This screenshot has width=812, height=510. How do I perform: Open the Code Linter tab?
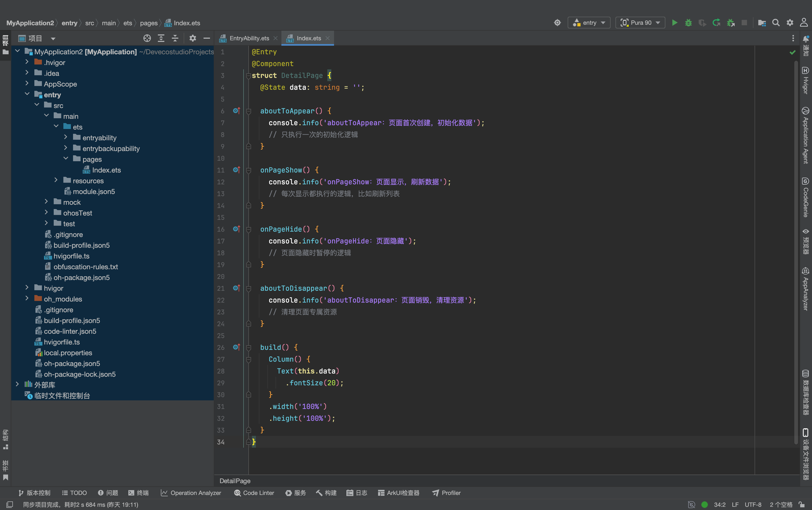(255, 493)
